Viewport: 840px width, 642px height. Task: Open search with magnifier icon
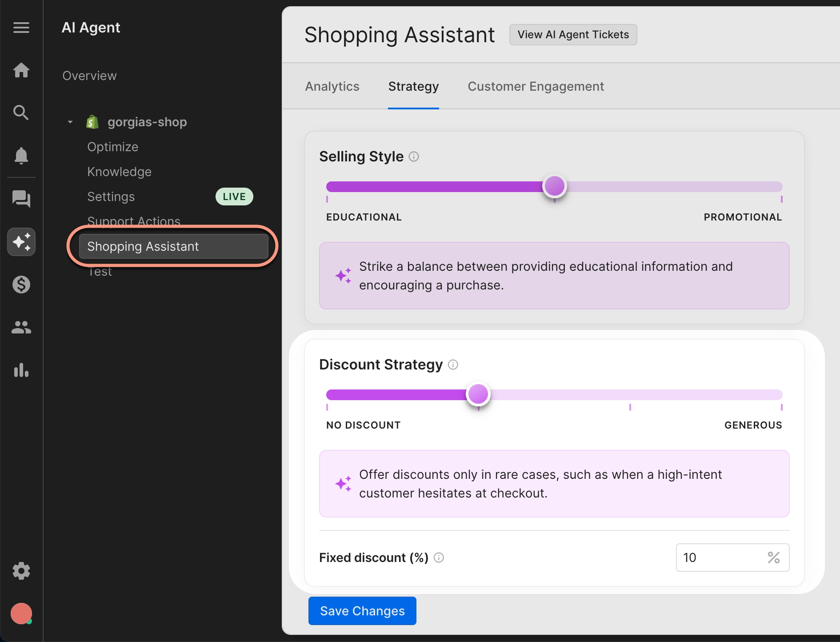21,112
